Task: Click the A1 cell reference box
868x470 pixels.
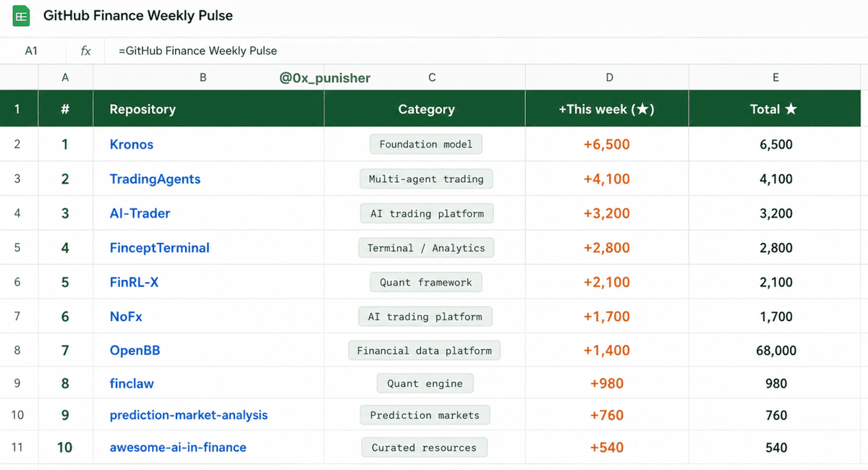Action: [31, 51]
